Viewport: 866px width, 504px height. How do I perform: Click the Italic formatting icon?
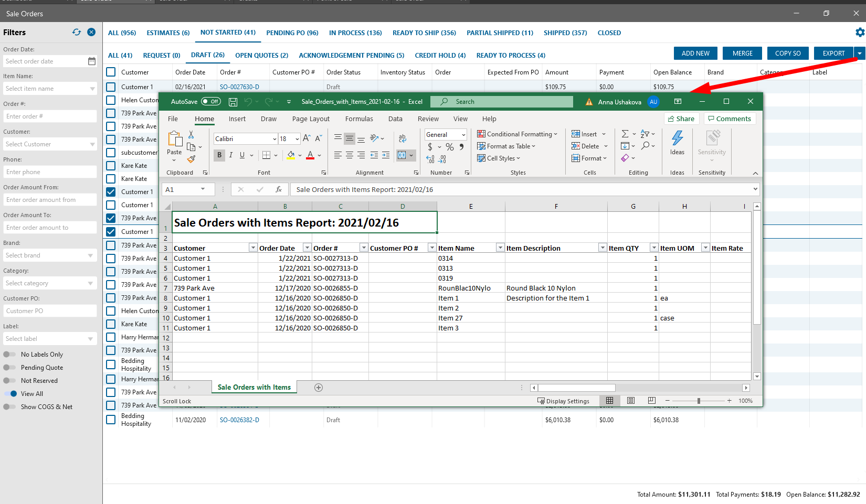tap(231, 155)
